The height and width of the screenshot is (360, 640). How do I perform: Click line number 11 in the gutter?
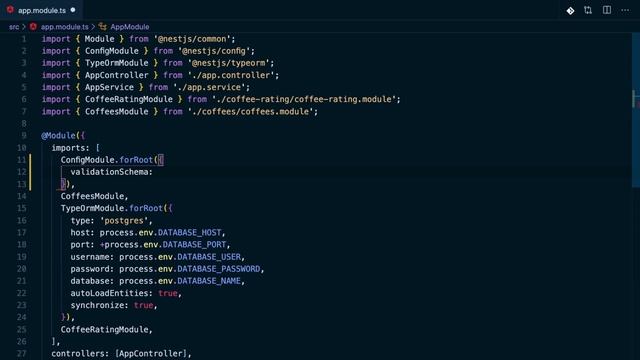point(21,160)
